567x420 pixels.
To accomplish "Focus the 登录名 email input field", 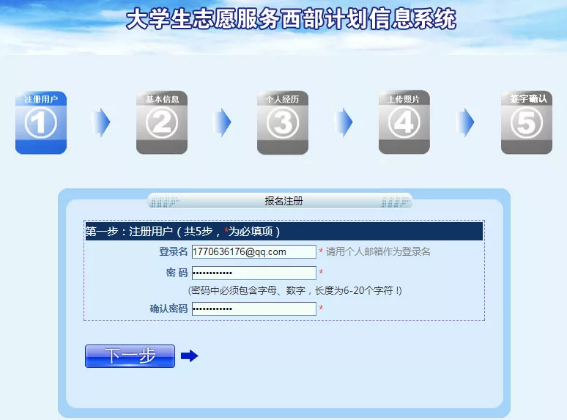I will click(x=254, y=252).
